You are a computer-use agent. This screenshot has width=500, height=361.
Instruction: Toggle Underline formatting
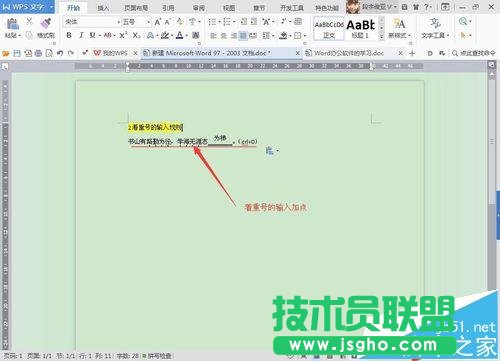[92, 35]
